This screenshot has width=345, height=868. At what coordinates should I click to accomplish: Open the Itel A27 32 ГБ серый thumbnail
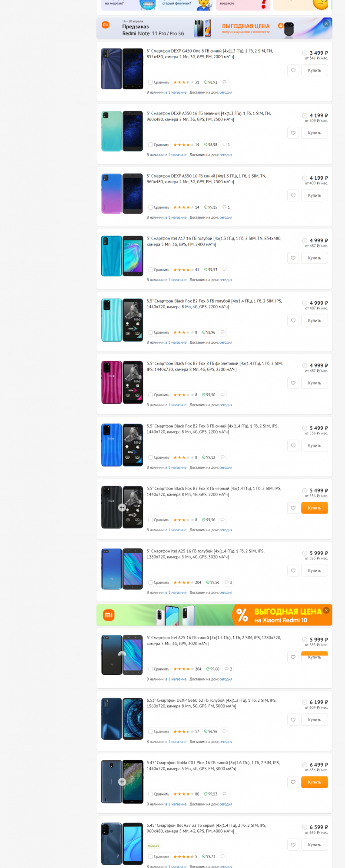[122, 844]
